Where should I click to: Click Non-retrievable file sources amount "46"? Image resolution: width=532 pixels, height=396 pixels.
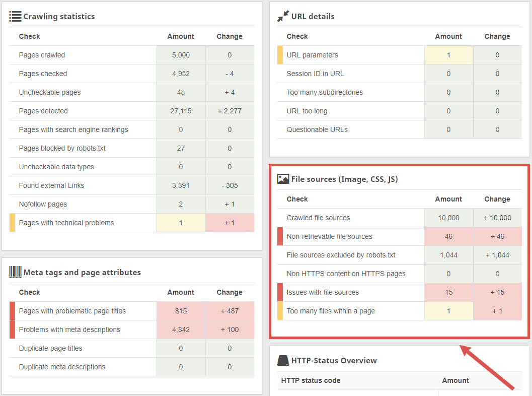point(448,236)
